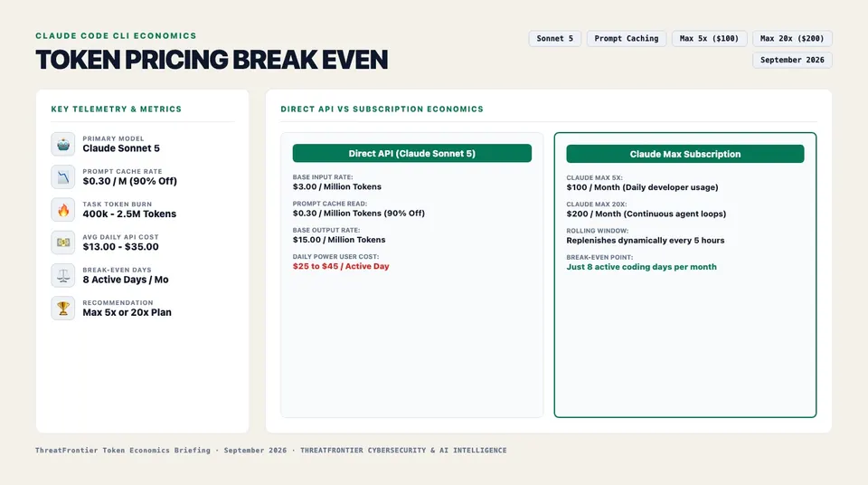The height and width of the screenshot is (485, 868).
Task: Click the balance scale icon beside Break-Even Days
Action: pyautogui.click(x=63, y=275)
